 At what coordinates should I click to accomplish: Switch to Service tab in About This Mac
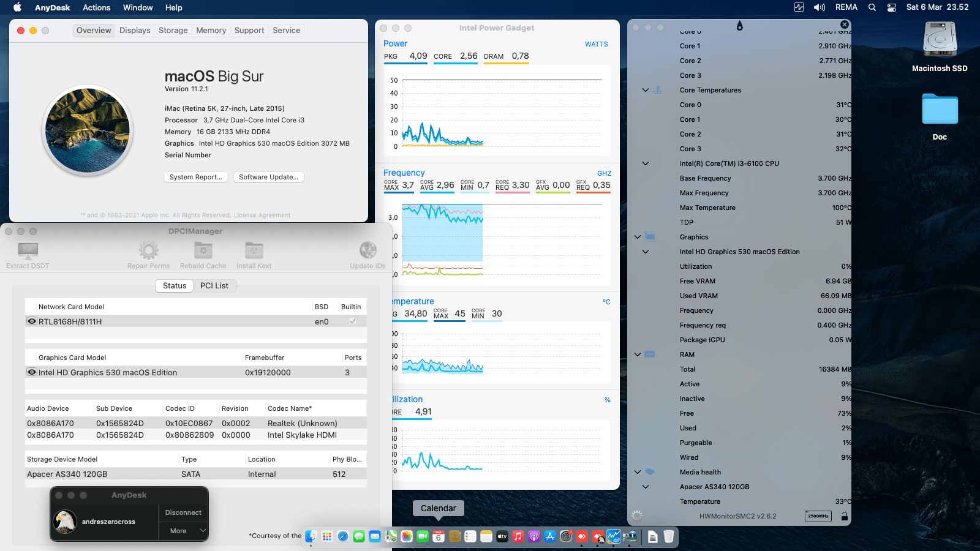pos(287,30)
